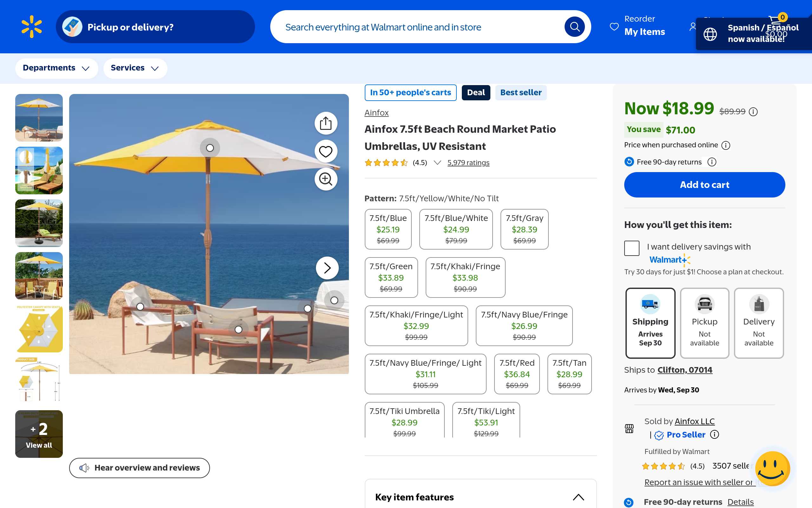Click the info icon beside $89.99

(753, 111)
